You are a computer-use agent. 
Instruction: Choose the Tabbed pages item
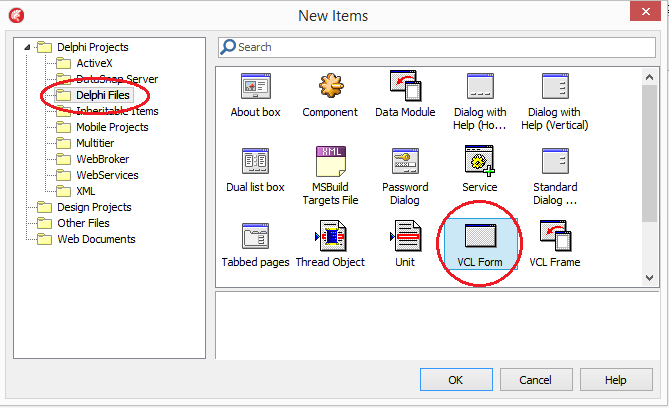[x=255, y=245]
